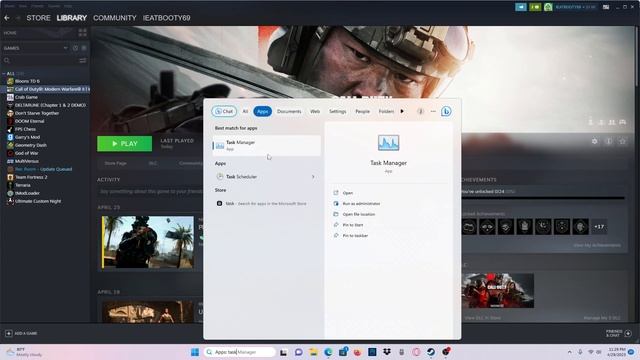Screen dimensions: 640x360
Task: Select the Folders filter in search
Action: (386, 111)
